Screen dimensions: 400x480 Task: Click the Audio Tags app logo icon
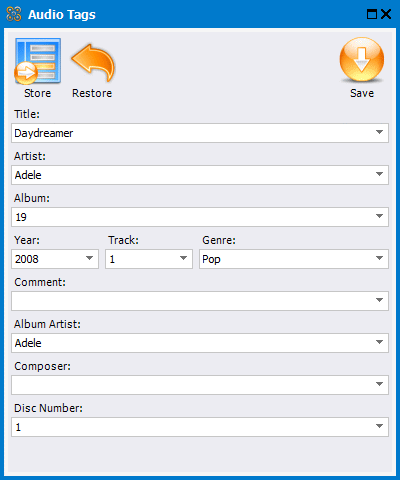tap(14, 14)
